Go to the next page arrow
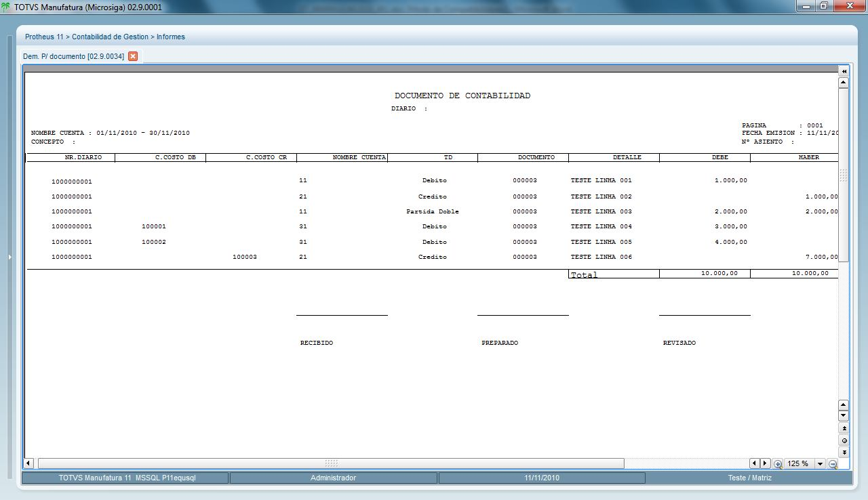868x500 pixels. [x=766, y=463]
